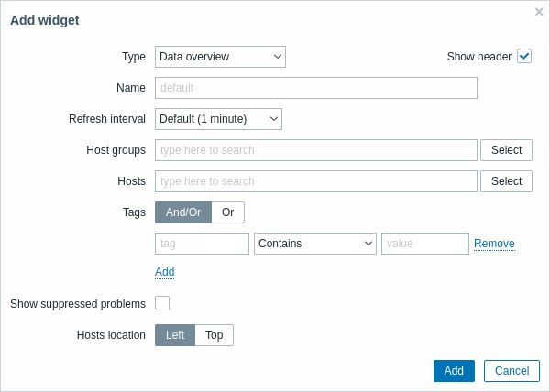550x392 pixels.
Task: Set hosts location to Top
Action: pos(214,335)
